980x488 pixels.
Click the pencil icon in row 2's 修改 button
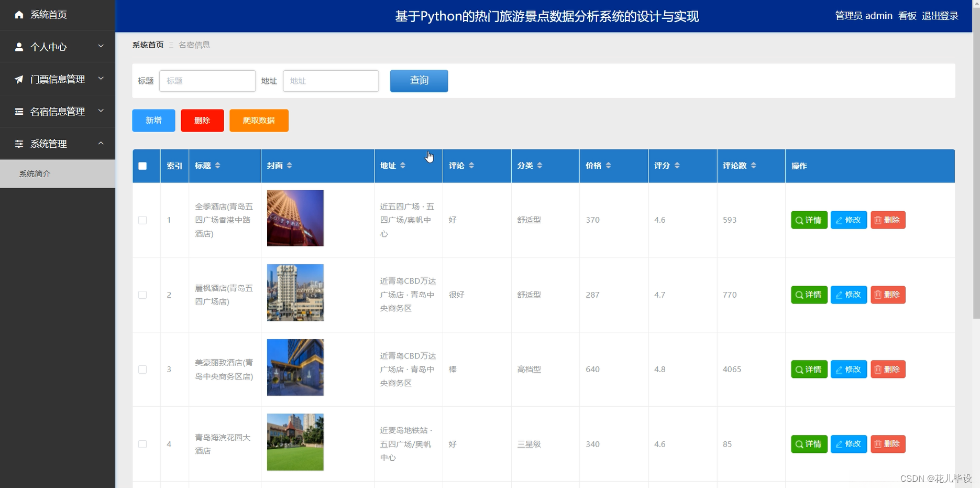(840, 295)
